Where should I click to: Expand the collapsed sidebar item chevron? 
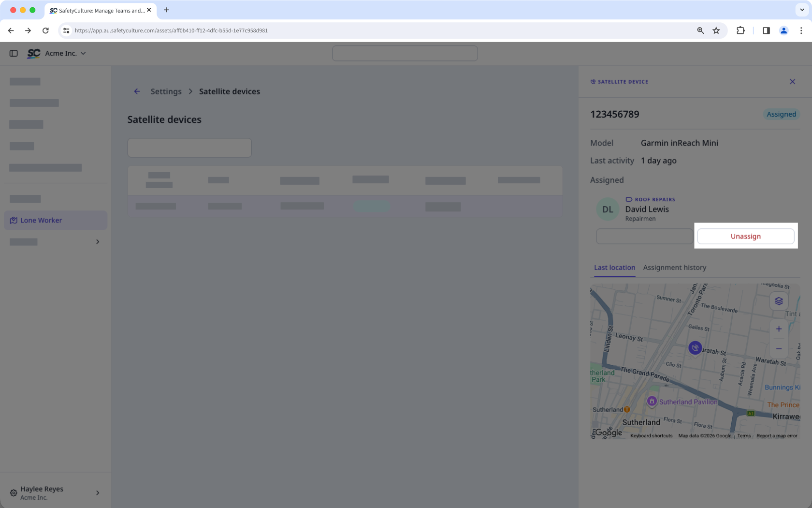click(x=98, y=241)
